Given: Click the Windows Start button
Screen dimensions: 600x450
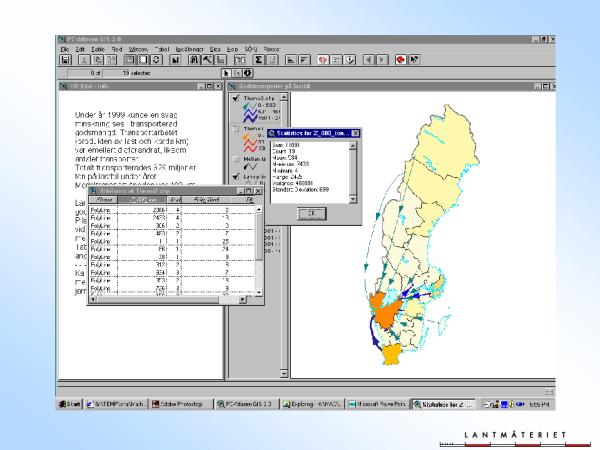Looking at the screenshot, I should pyautogui.click(x=69, y=404).
